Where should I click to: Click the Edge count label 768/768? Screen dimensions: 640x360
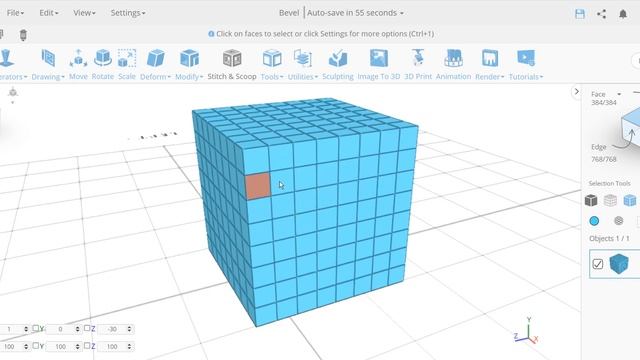pyautogui.click(x=604, y=159)
